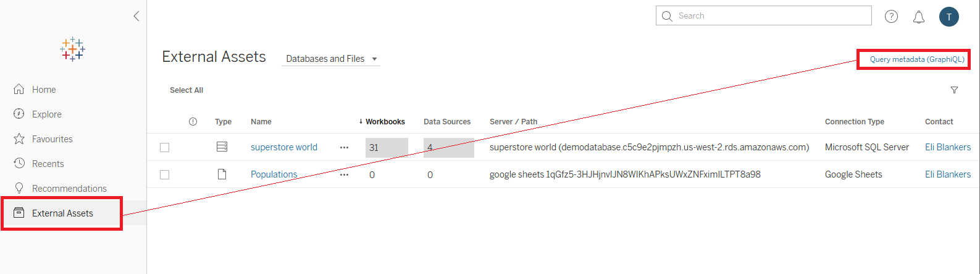The height and width of the screenshot is (274, 980).
Task: Tick the superstore world row checkbox
Action: coord(164,147)
